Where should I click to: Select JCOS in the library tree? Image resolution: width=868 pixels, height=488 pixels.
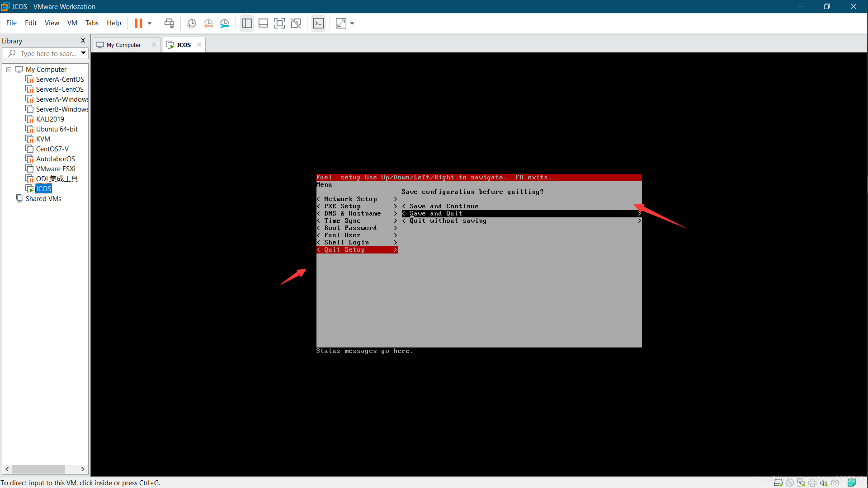43,189
